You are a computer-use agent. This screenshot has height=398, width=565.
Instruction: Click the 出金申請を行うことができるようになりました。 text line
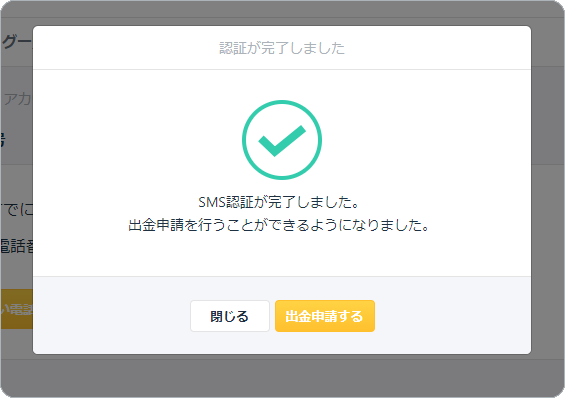point(279,225)
